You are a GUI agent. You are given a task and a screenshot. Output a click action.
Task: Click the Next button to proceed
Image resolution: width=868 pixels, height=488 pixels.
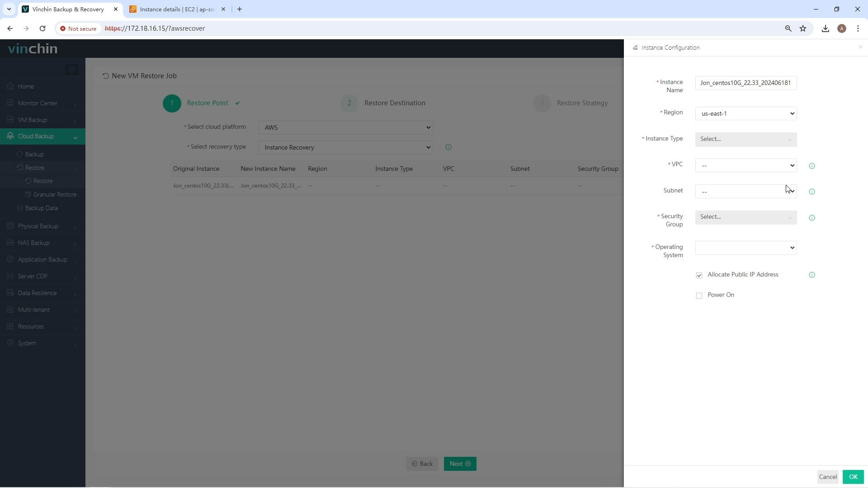click(459, 464)
